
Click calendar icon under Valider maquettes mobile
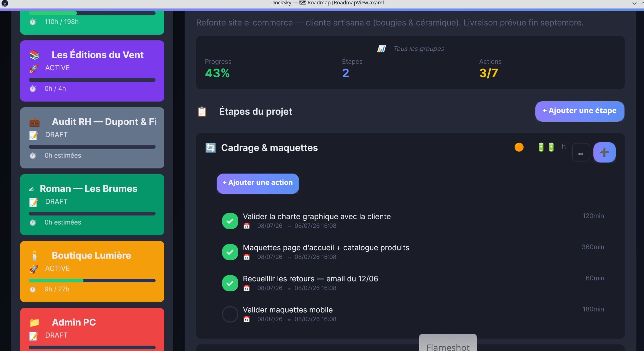coord(247,319)
